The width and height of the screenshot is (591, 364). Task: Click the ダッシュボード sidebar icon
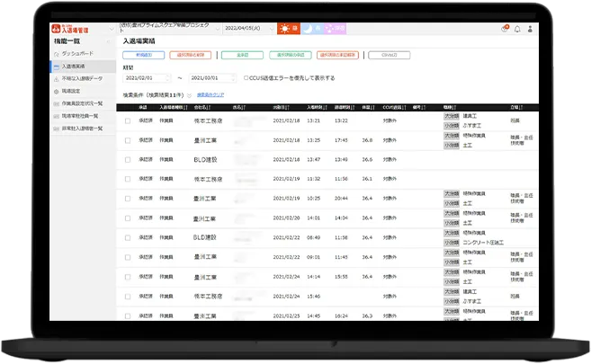pos(57,55)
